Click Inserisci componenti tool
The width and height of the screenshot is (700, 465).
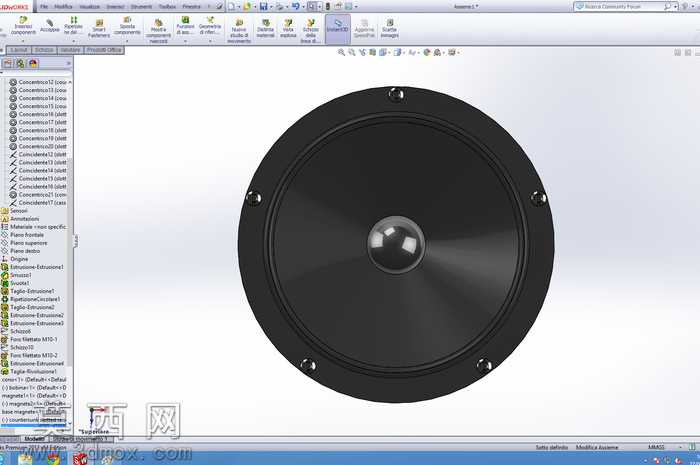(23, 26)
